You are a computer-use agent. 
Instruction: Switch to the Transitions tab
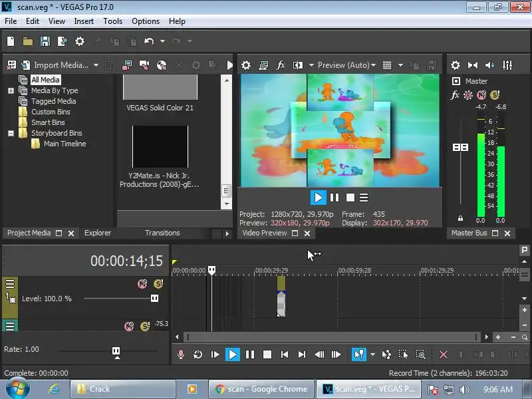point(162,233)
